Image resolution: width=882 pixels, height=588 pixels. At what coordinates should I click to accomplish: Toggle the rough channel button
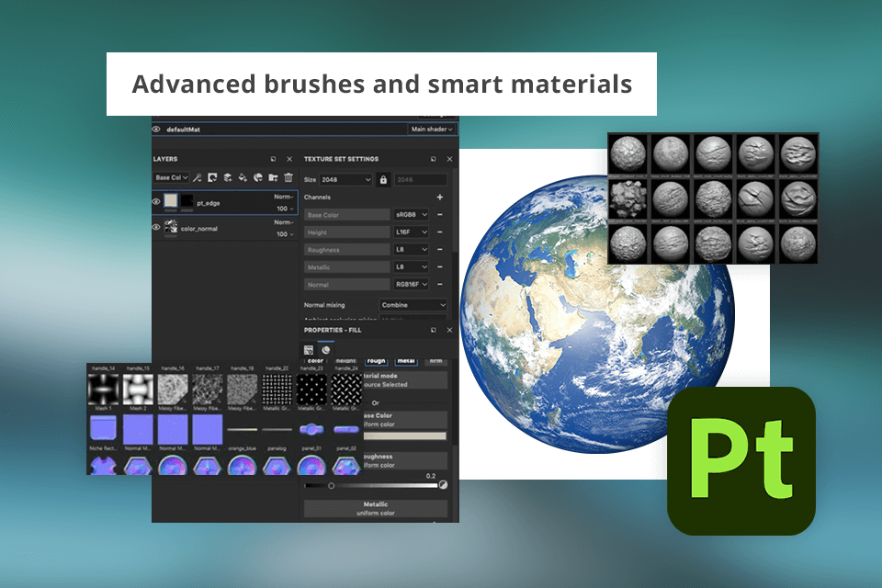click(x=376, y=360)
